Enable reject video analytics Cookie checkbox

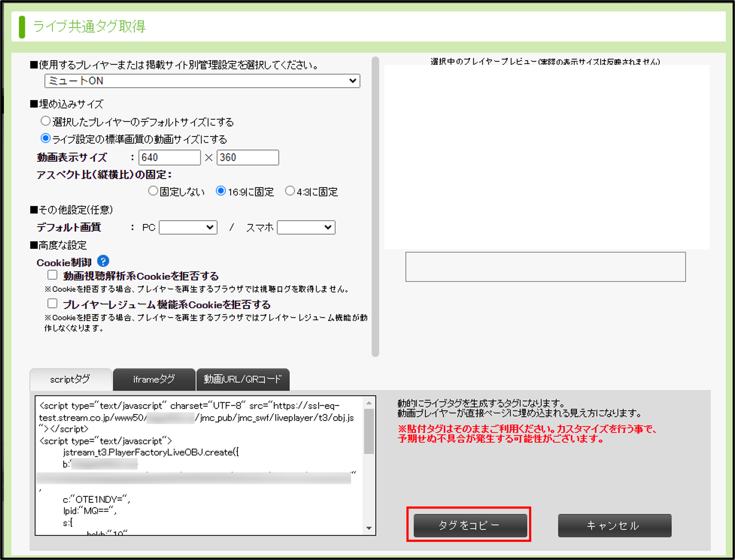[x=52, y=275]
